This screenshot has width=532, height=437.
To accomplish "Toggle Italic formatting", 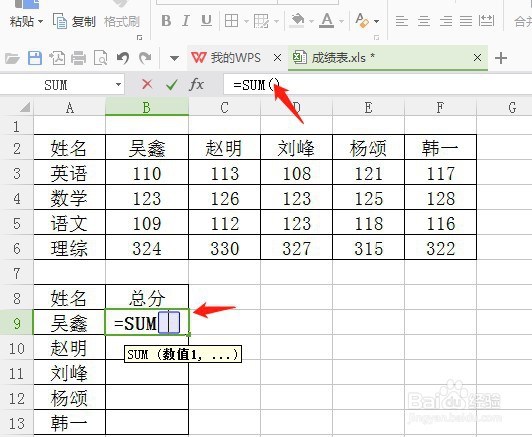I will coord(186,21).
